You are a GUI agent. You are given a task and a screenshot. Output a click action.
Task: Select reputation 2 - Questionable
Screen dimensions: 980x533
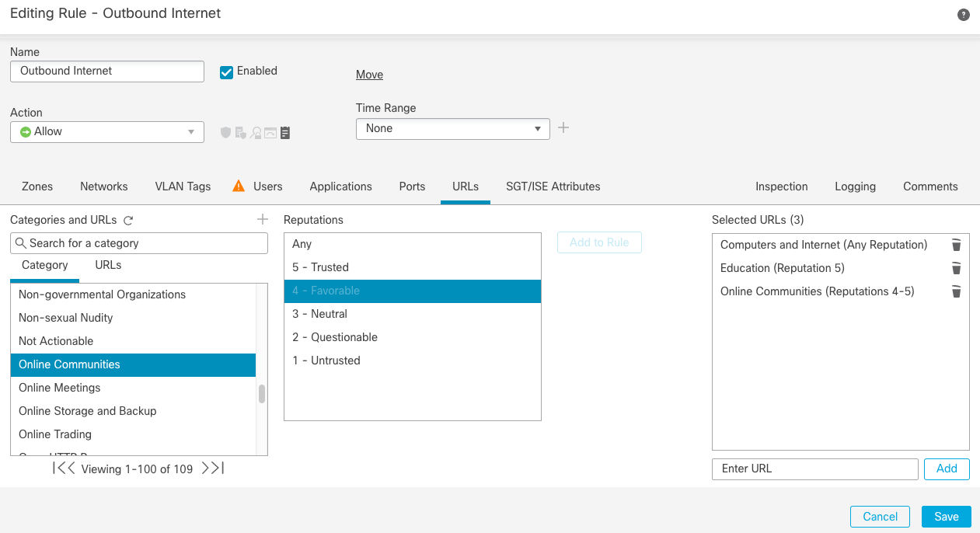pyautogui.click(x=413, y=337)
